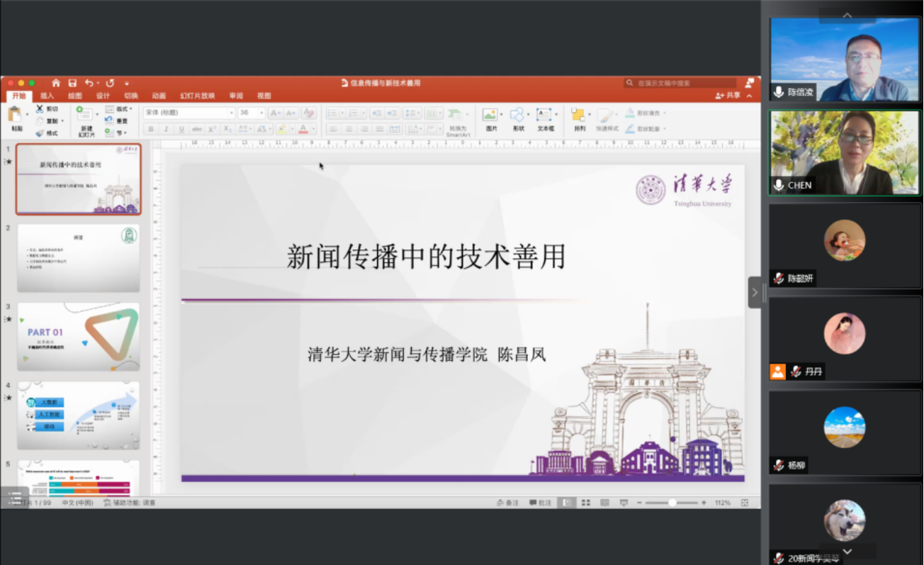Click the Cut scissors icon
The image size is (924, 565).
[40, 108]
